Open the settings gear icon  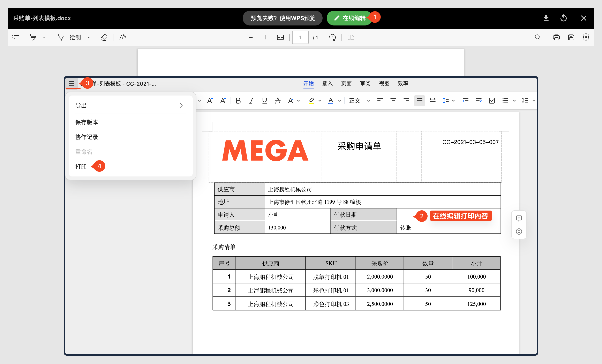click(x=586, y=37)
